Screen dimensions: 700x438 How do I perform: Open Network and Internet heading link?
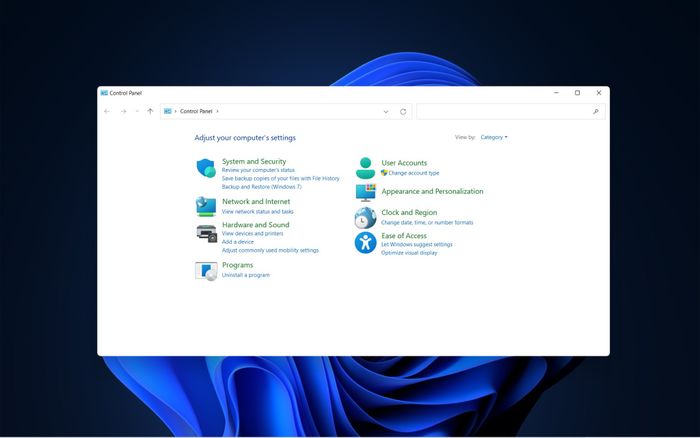pos(256,201)
